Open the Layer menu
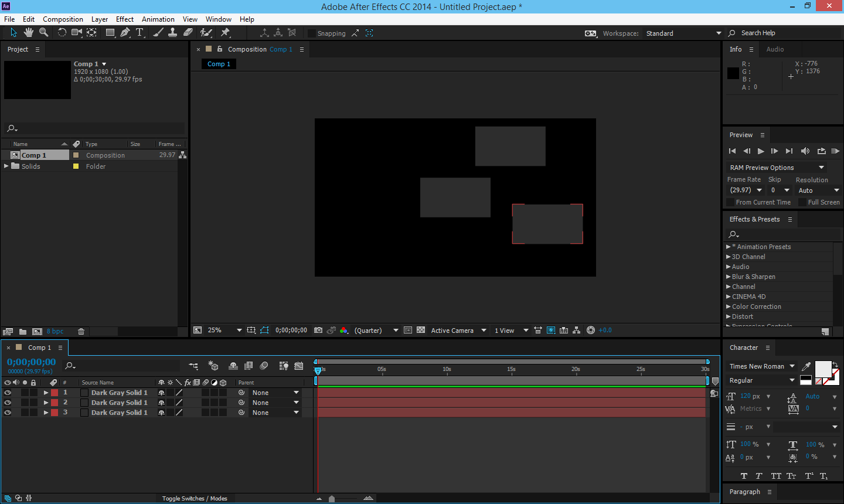This screenshot has height=504, width=844. (x=100, y=19)
